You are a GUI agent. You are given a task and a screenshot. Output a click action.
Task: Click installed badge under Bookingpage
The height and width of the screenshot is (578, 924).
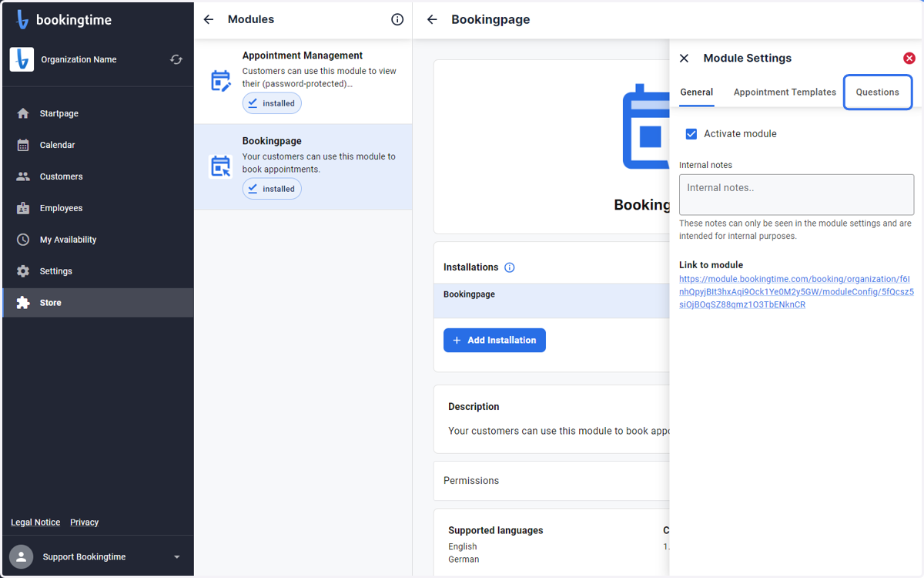272,189
